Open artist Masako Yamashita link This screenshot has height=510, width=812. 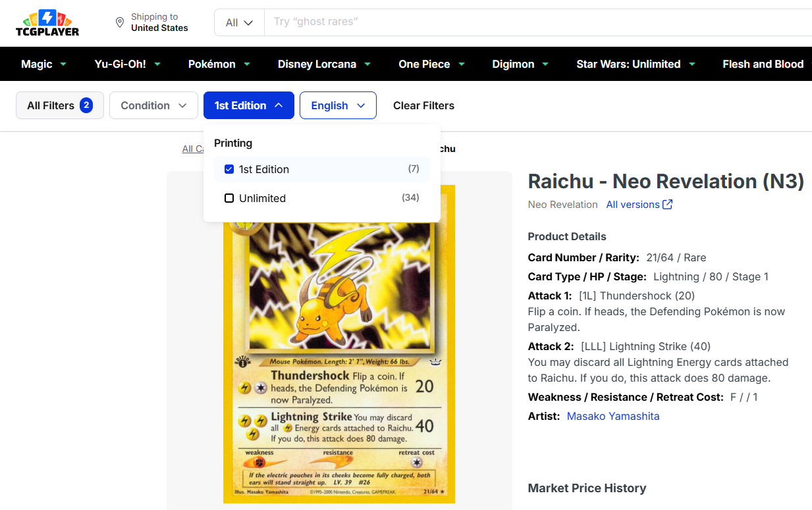(613, 416)
